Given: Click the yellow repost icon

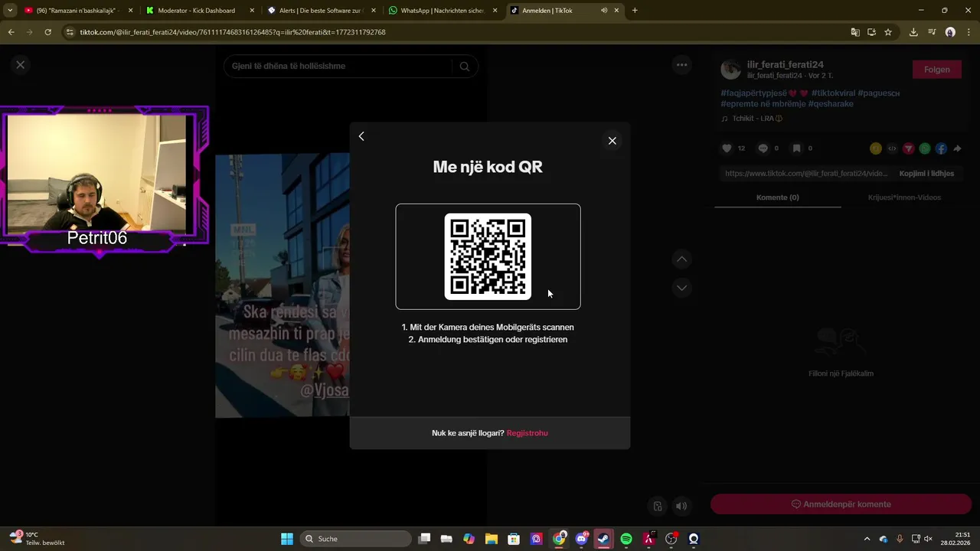Looking at the screenshot, I should [876, 148].
